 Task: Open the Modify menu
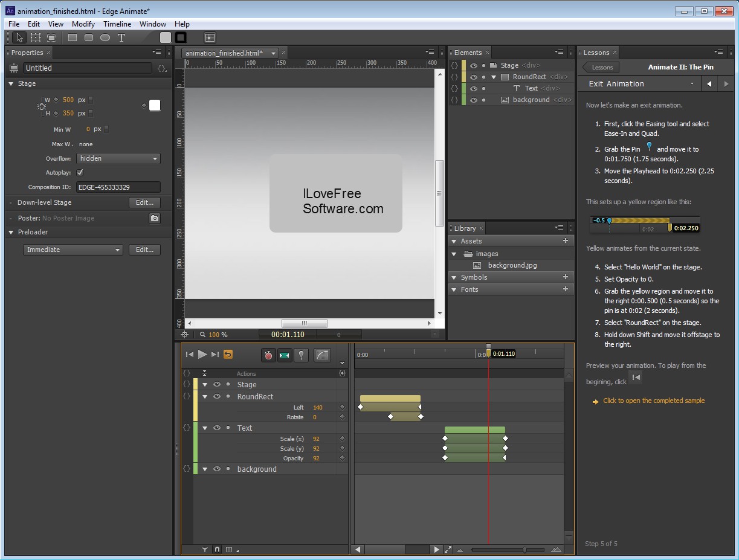coord(83,24)
